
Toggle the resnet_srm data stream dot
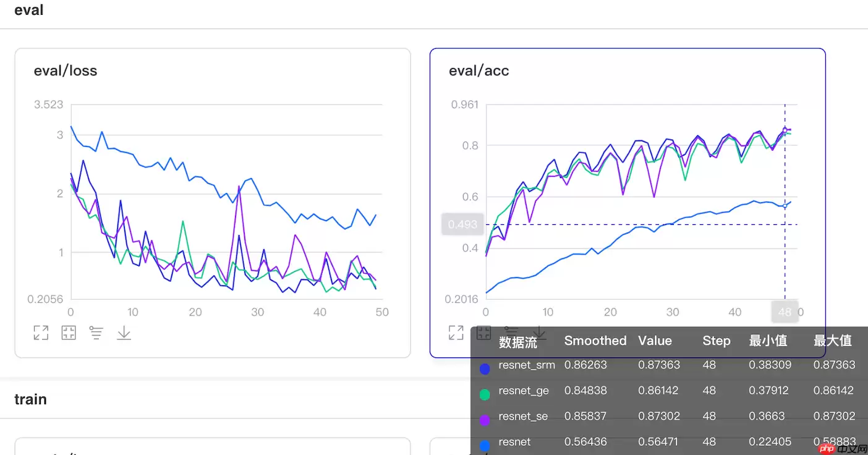coord(485,368)
